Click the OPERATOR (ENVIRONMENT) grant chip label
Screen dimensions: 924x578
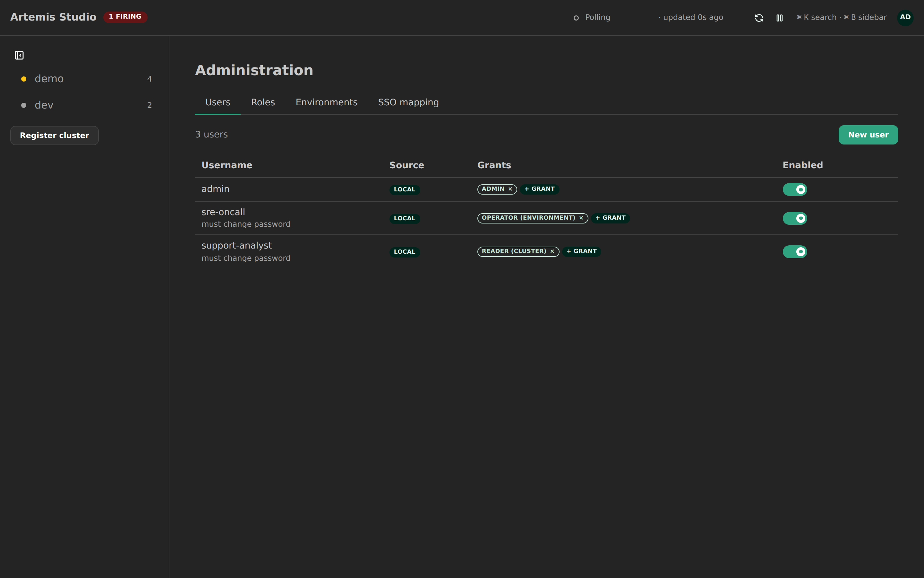(528, 218)
